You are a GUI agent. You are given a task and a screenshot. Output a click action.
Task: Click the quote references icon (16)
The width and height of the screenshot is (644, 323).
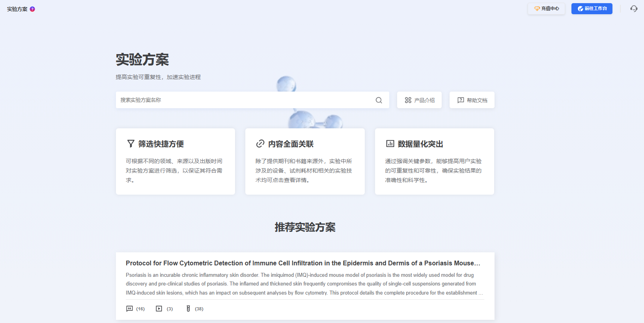pyautogui.click(x=129, y=309)
